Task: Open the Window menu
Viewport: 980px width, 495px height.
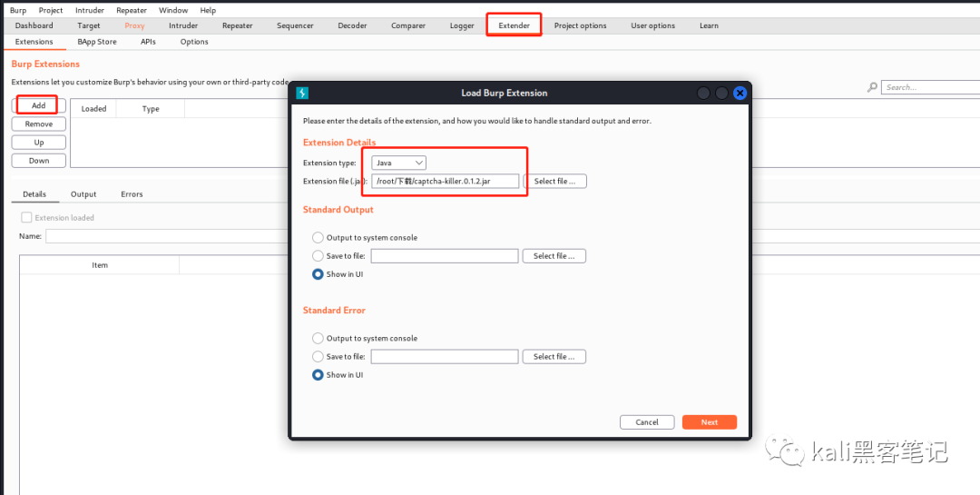Action: [x=173, y=10]
